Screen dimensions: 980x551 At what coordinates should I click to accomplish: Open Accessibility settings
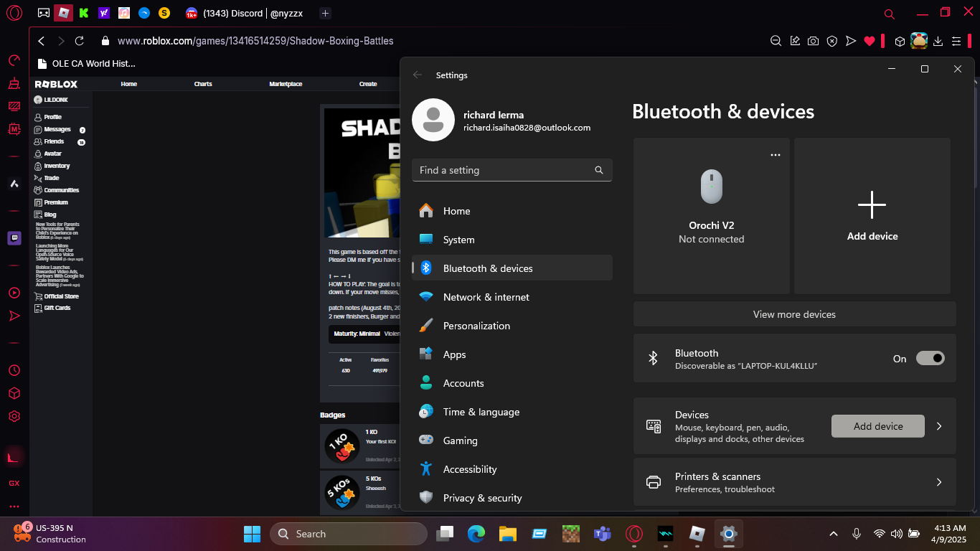[x=512, y=469]
